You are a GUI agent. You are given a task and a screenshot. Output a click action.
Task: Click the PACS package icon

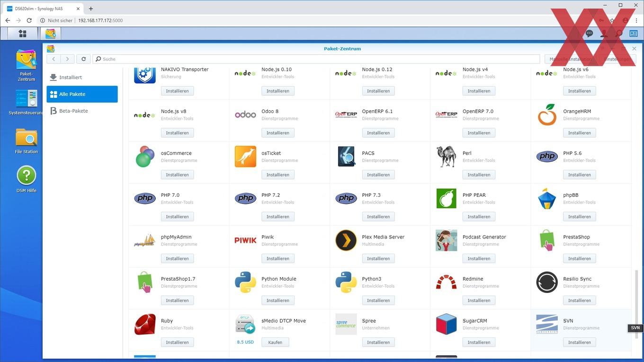(346, 157)
